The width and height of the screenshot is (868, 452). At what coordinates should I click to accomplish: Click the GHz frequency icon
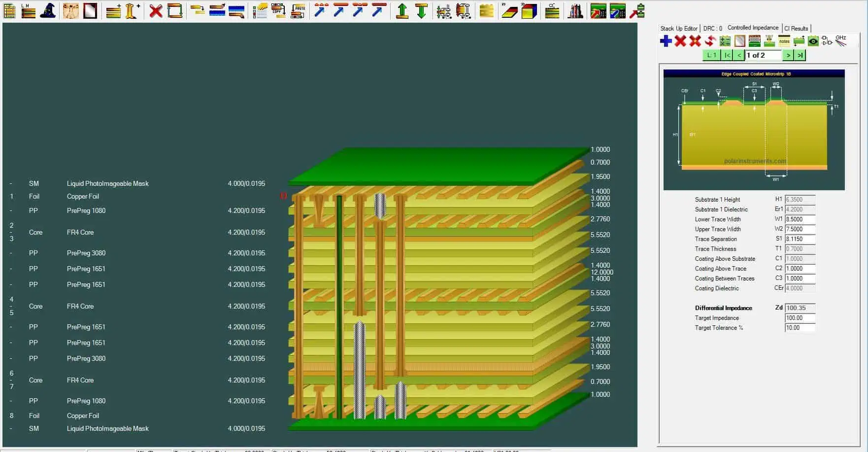(841, 40)
